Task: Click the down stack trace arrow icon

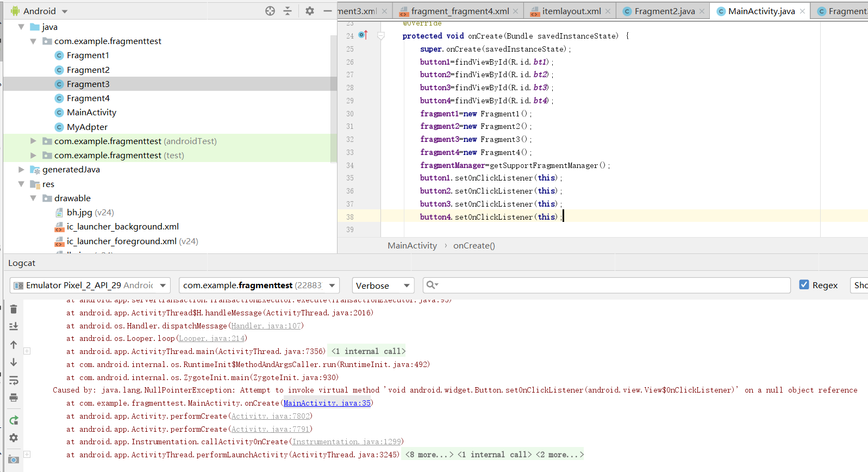Action: pyautogui.click(x=14, y=362)
